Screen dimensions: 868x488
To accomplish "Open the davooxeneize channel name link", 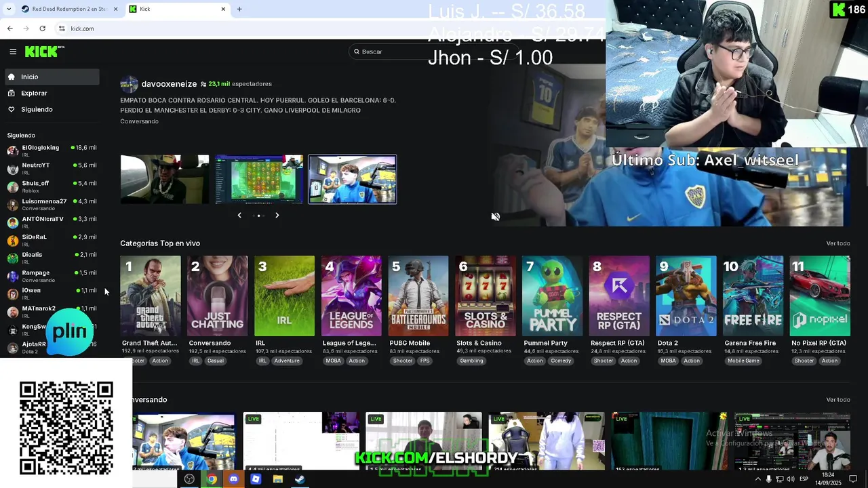I will click(169, 84).
